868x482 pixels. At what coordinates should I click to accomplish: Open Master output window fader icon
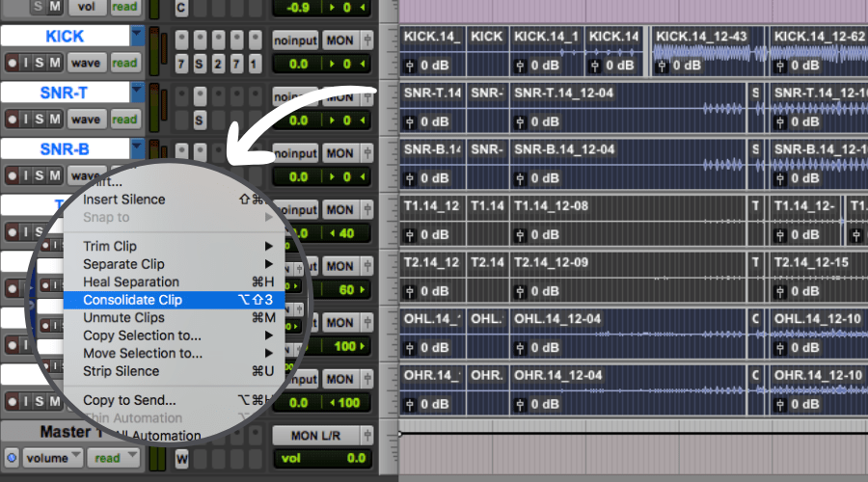tap(367, 436)
